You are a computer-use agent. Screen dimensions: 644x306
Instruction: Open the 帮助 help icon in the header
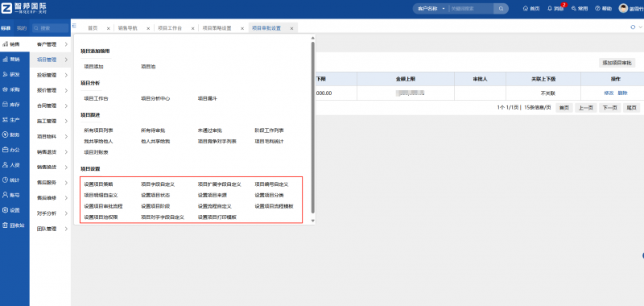pos(603,9)
